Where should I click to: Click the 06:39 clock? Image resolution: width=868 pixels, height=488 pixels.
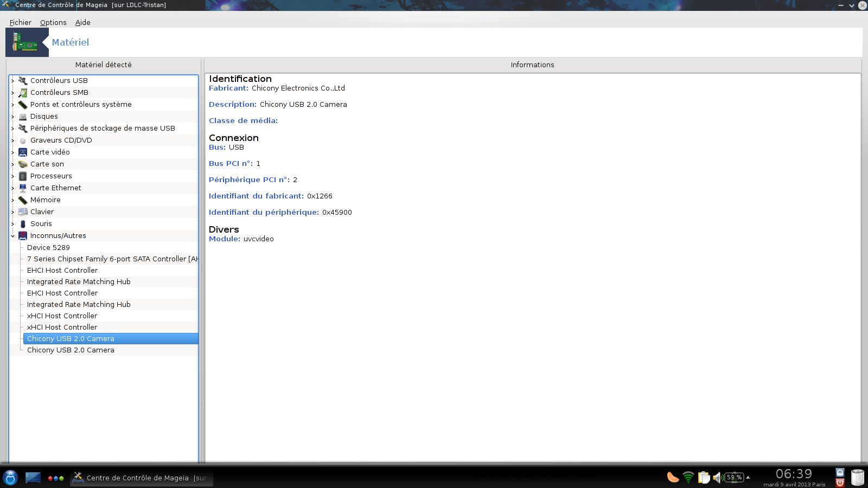click(794, 474)
